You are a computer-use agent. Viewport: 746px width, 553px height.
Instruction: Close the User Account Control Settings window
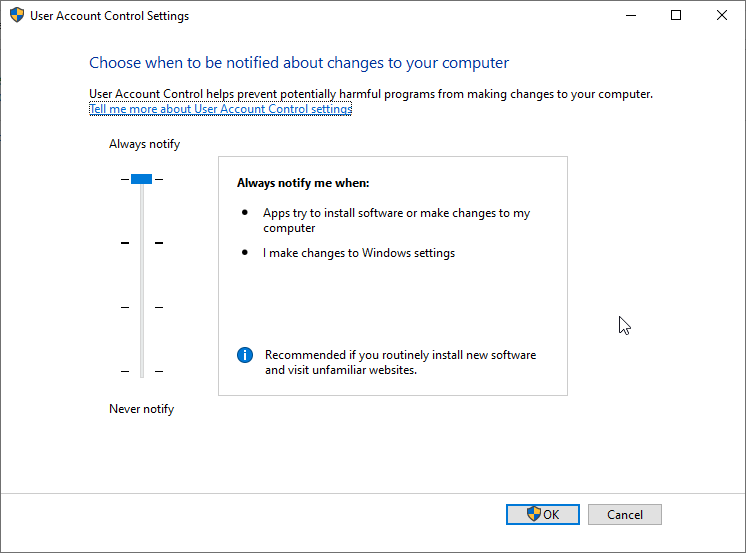point(721,15)
